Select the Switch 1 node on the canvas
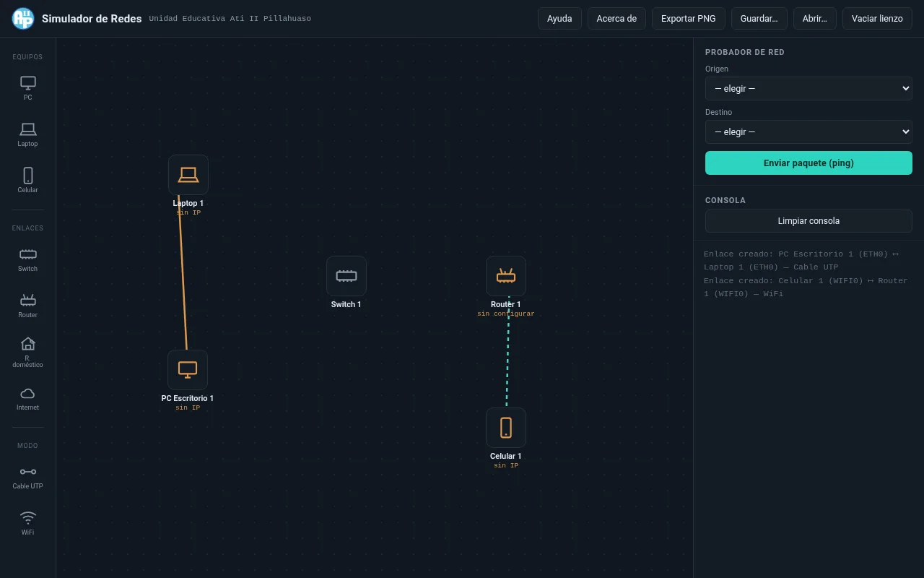 (x=346, y=276)
